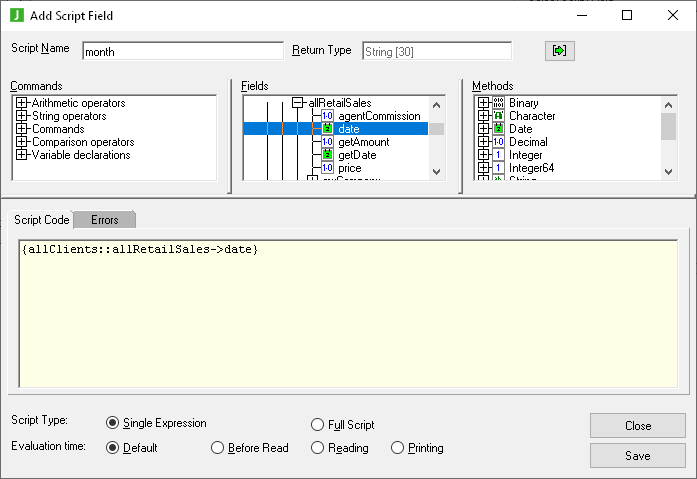Click the Binary method type icon

498,103
